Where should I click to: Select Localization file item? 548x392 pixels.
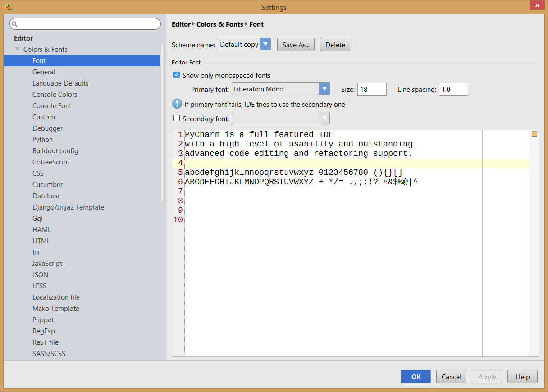[56, 297]
